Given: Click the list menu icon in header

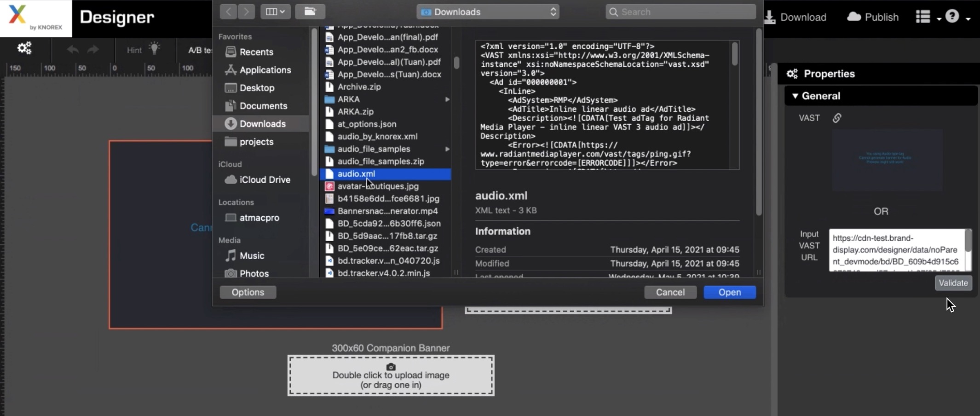Looking at the screenshot, I should [x=922, y=17].
